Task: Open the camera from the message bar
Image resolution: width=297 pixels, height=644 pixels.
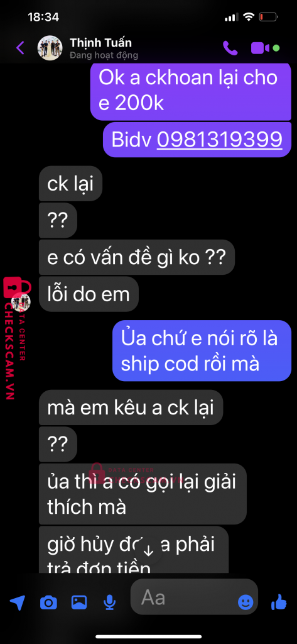Action: pos(48,602)
